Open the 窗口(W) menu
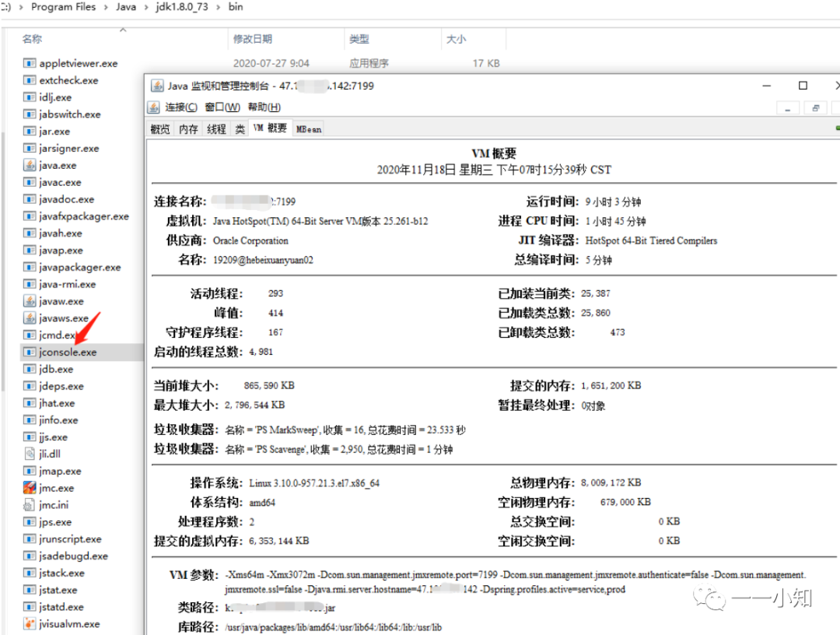 [x=222, y=107]
